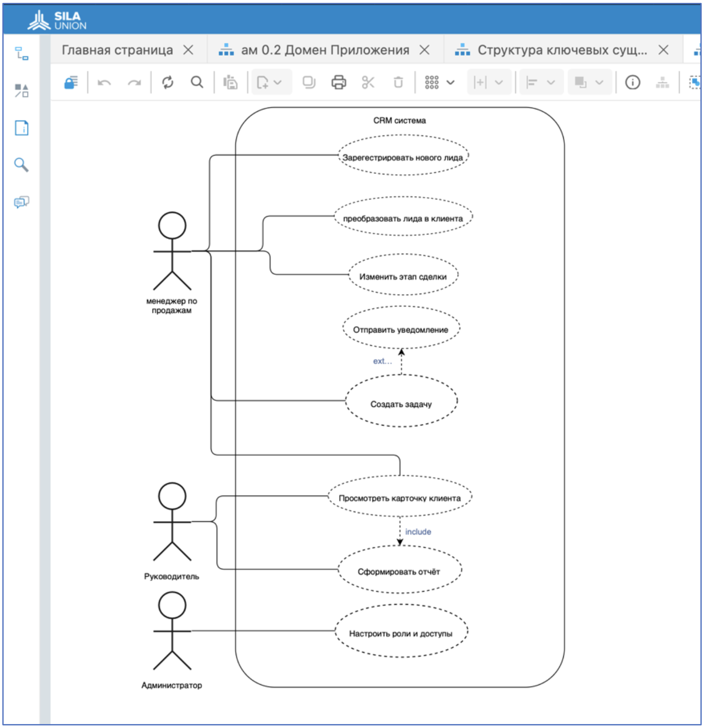Click the include relationship label
This screenshot has height=728, width=709.
tap(418, 532)
